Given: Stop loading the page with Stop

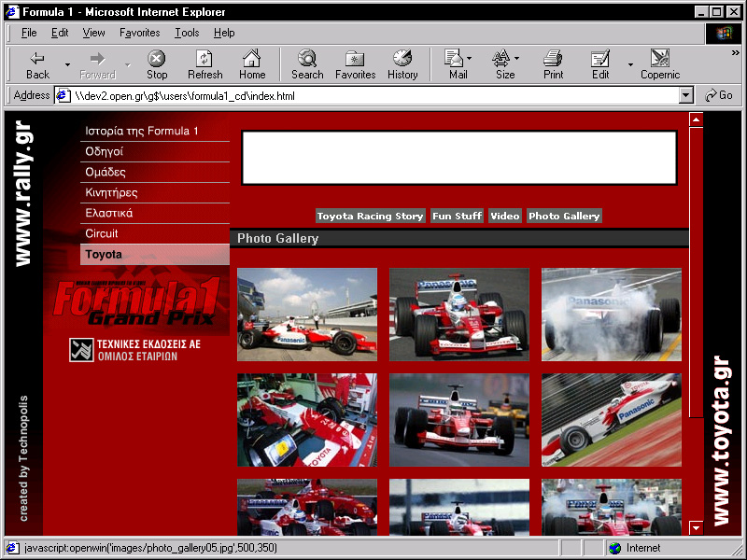Looking at the screenshot, I should click(x=156, y=64).
